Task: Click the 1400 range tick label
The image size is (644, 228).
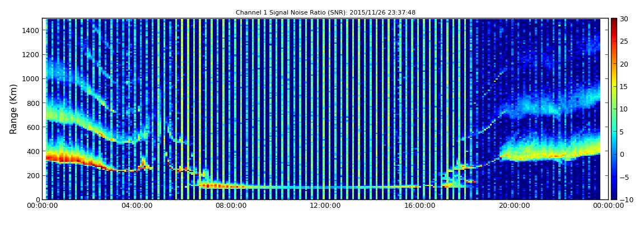Action: pyautogui.click(x=32, y=30)
